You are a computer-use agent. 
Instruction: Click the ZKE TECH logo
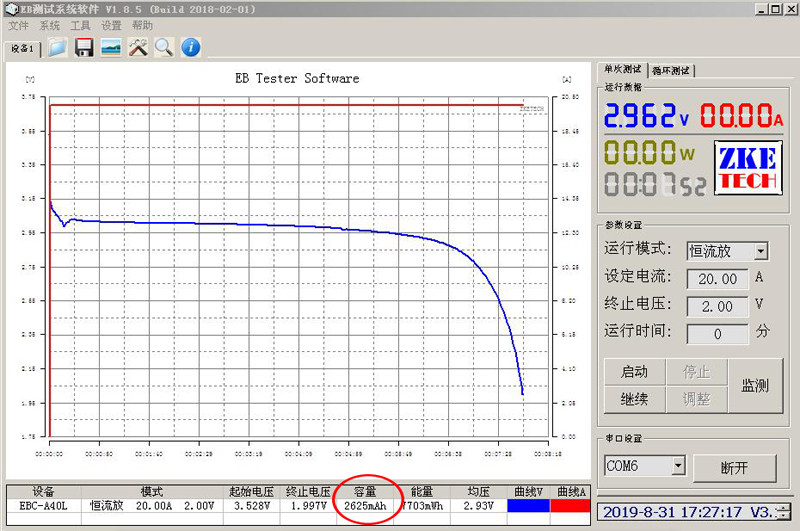click(748, 168)
